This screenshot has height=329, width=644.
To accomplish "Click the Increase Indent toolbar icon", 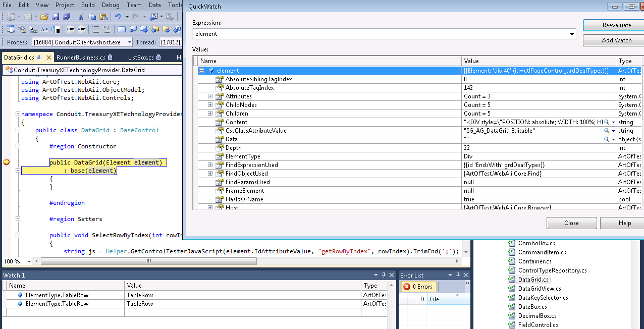I will (81, 29).
